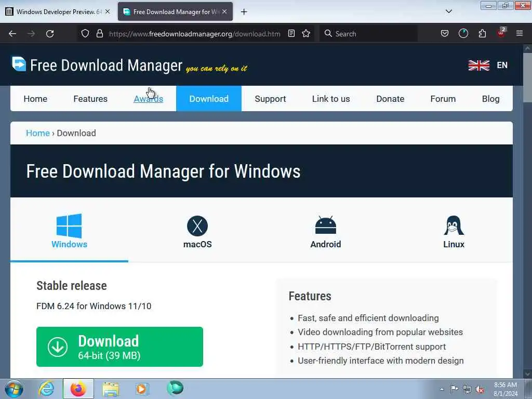
Task: Click the green globe taskbar icon
Action: pos(175,388)
